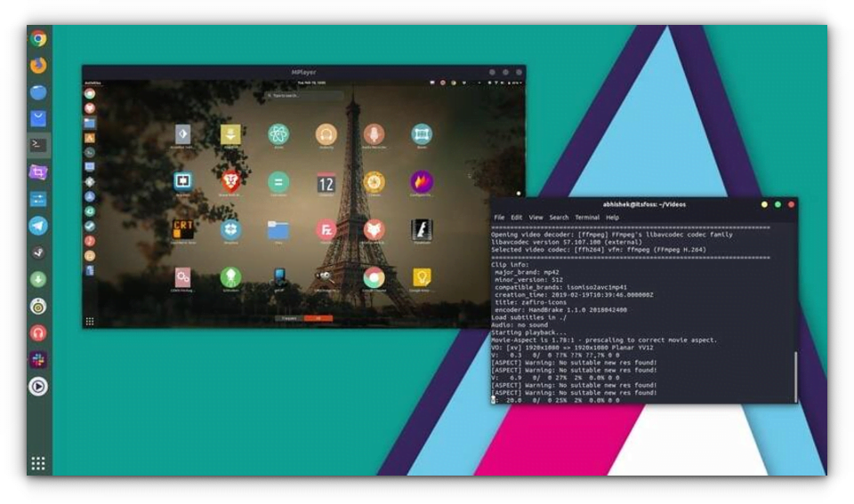Click CRT terminal icon in MPlayer video
854x504 pixels.
pos(182,228)
